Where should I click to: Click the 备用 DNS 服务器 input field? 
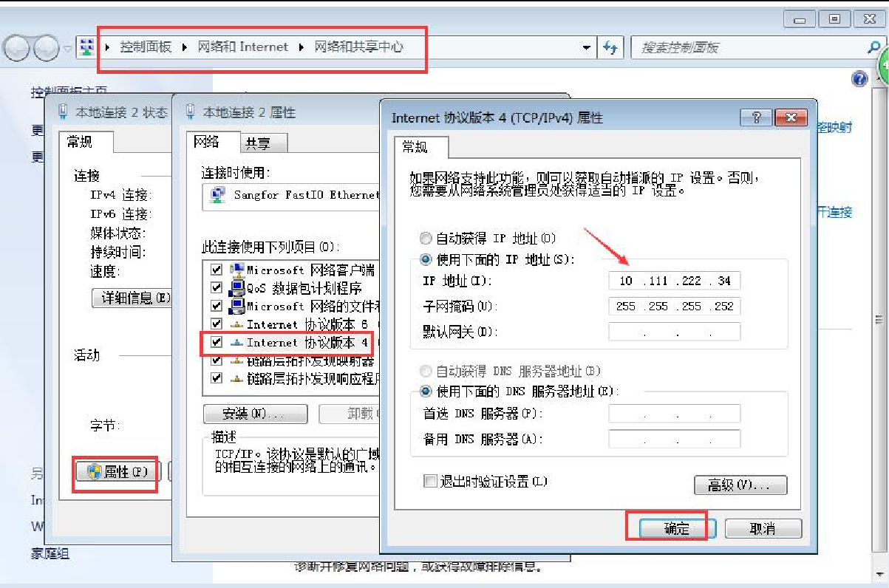[674, 439]
